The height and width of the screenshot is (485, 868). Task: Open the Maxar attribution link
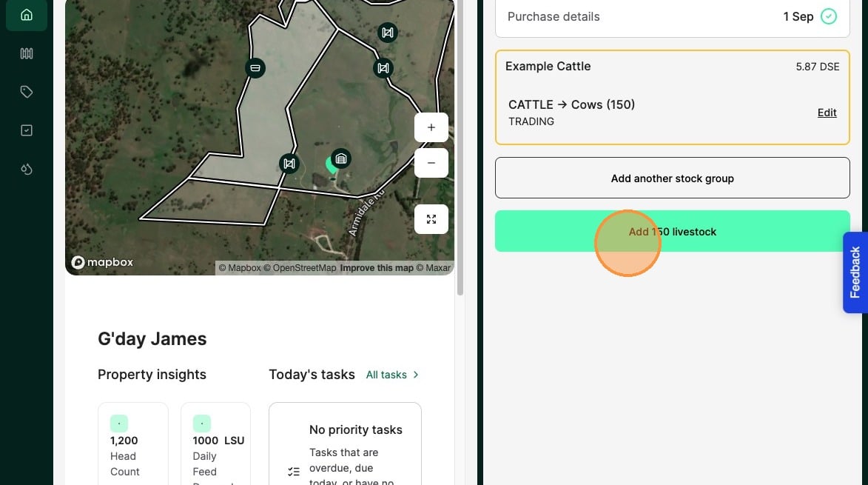point(434,268)
